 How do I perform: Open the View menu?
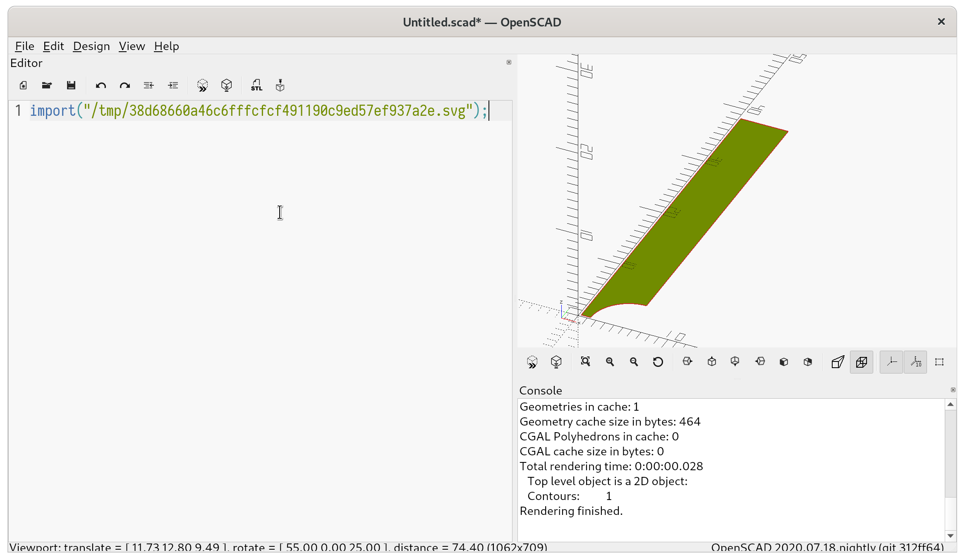pyautogui.click(x=132, y=46)
